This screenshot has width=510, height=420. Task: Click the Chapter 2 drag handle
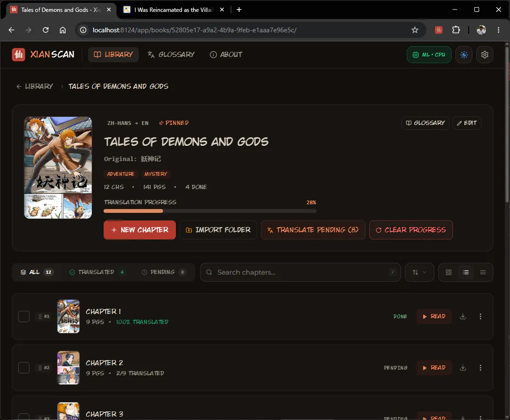click(40, 368)
